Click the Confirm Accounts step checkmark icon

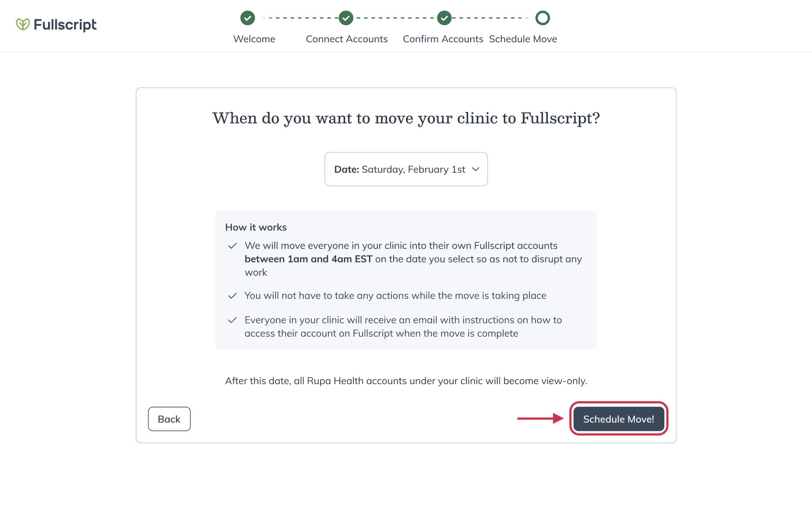[x=444, y=18]
